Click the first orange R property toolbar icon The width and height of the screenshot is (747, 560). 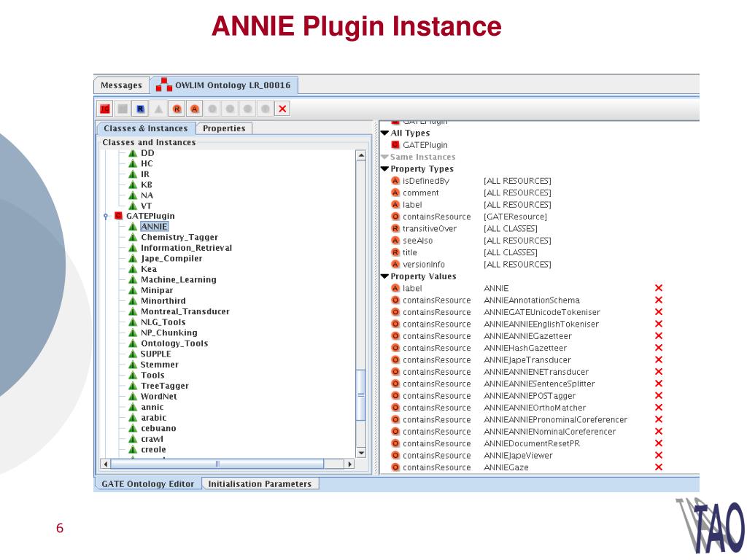coord(177,109)
